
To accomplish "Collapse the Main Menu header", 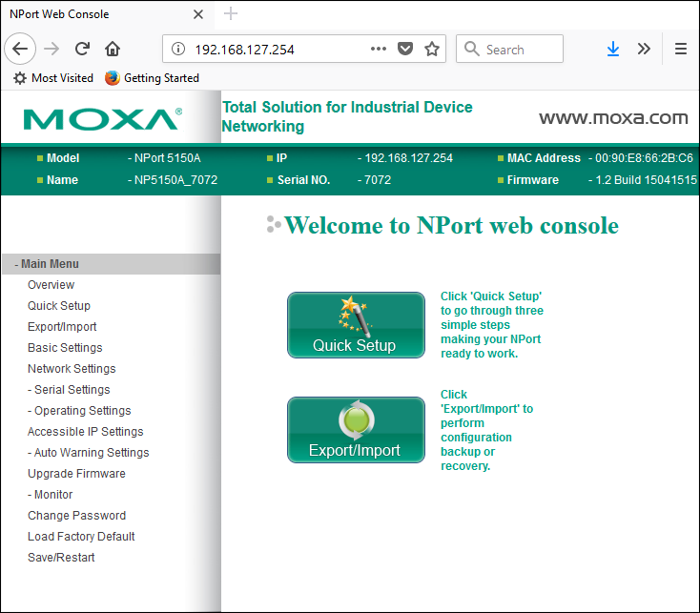I will pyautogui.click(x=112, y=264).
